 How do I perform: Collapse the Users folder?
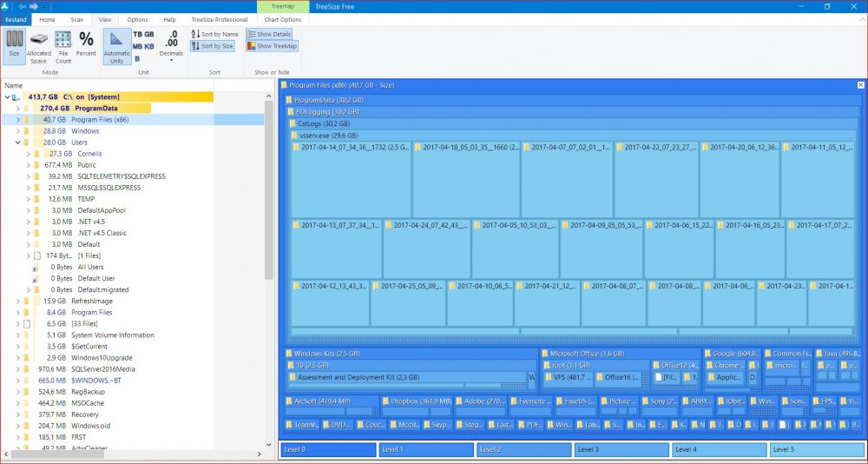(x=17, y=143)
